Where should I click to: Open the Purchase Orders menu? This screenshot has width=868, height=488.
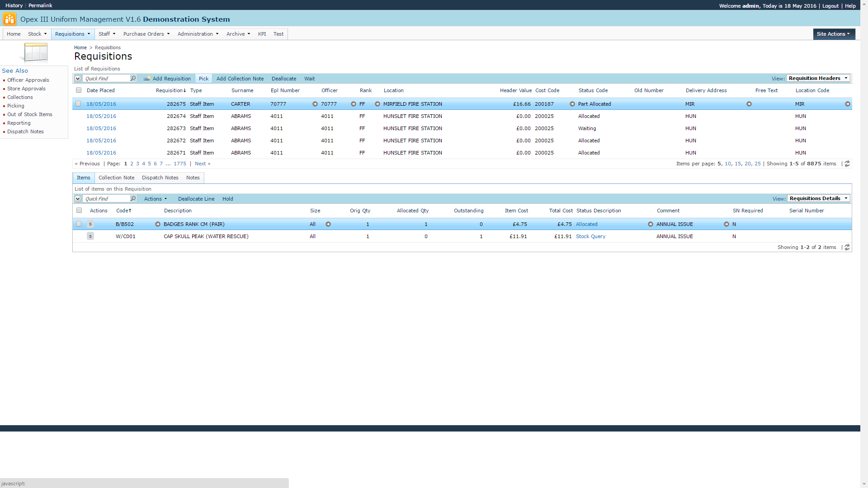tap(146, 34)
